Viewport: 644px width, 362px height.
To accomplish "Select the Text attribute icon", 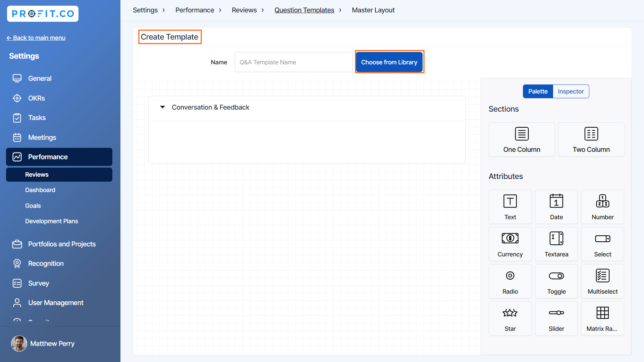I will pyautogui.click(x=510, y=201).
